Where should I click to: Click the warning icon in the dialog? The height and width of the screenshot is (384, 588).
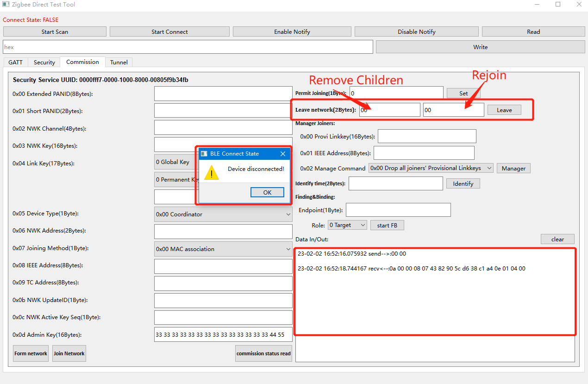pos(212,173)
